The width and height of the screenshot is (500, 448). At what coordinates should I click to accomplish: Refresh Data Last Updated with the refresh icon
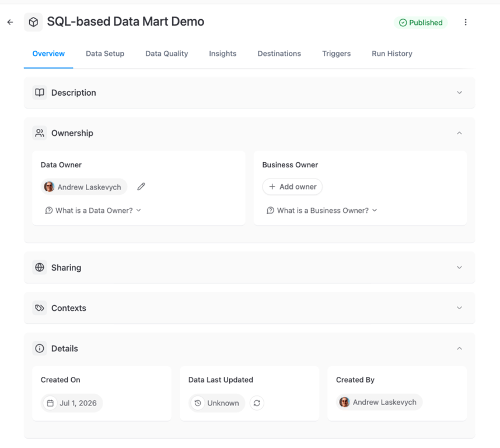pos(257,403)
